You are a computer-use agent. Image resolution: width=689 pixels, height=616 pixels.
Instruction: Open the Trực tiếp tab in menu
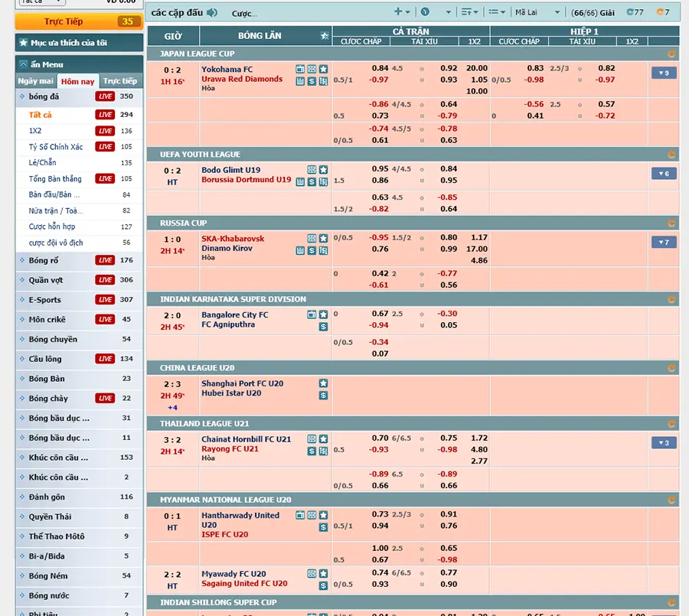[120, 81]
